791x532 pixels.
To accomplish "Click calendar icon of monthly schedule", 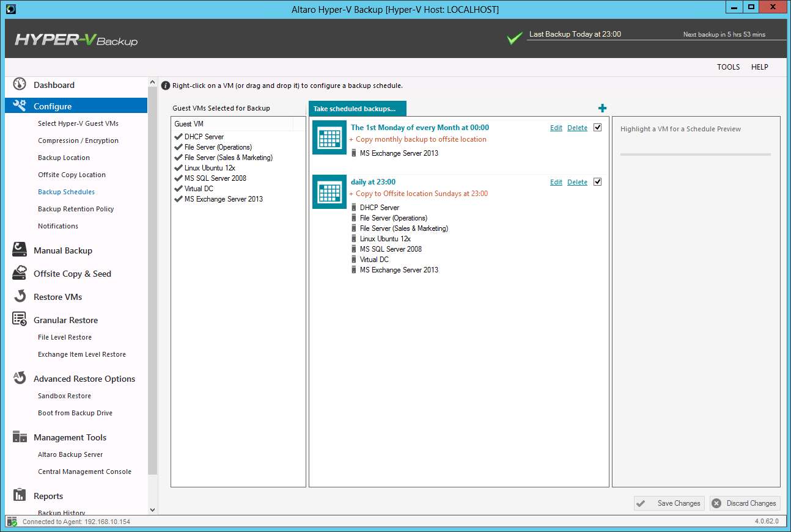I will (x=329, y=137).
